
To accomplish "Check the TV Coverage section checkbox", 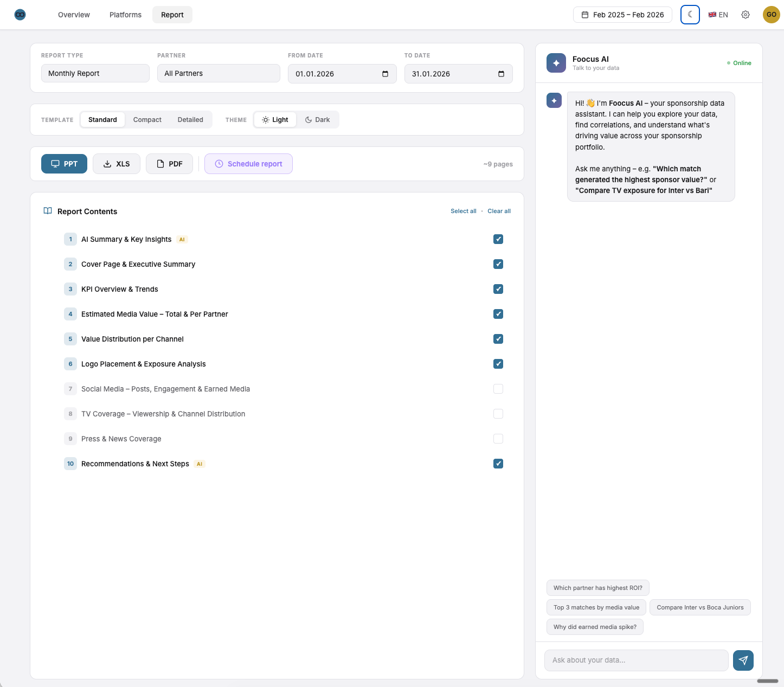I will (x=498, y=414).
